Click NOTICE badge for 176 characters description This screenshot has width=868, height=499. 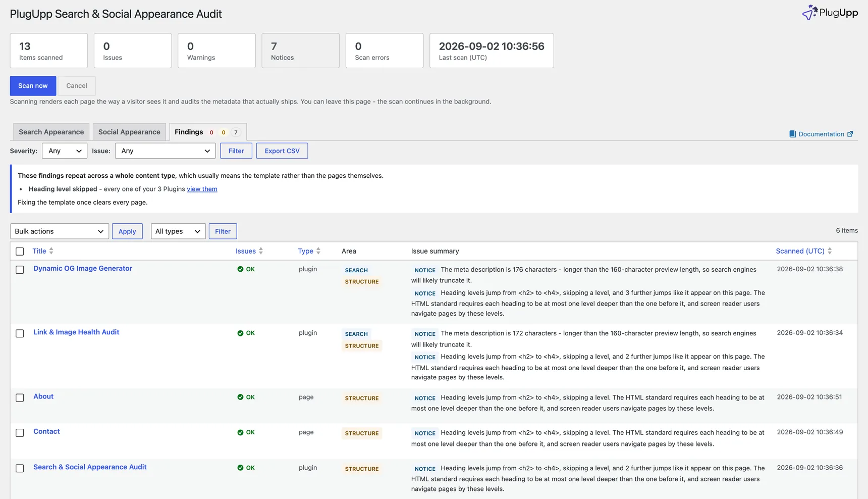pos(425,270)
